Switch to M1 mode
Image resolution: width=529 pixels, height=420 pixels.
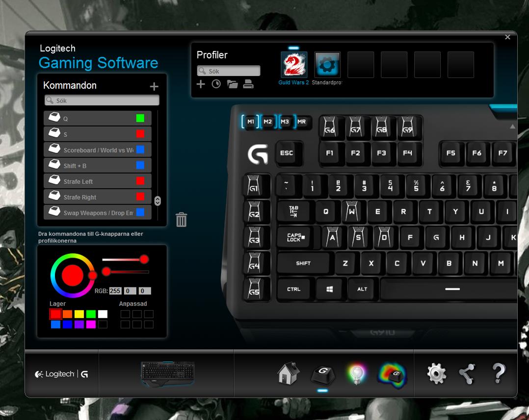[x=251, y=122]
